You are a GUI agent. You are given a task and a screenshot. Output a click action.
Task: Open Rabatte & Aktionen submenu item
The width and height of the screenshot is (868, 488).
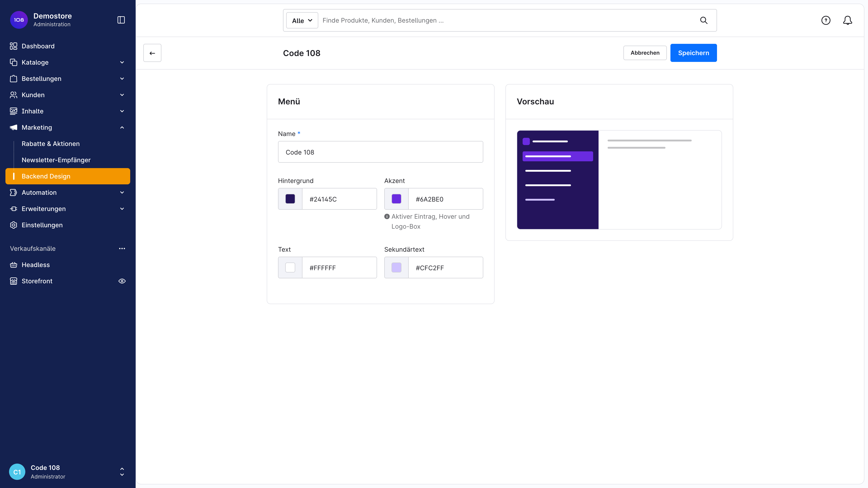(51, 144)
